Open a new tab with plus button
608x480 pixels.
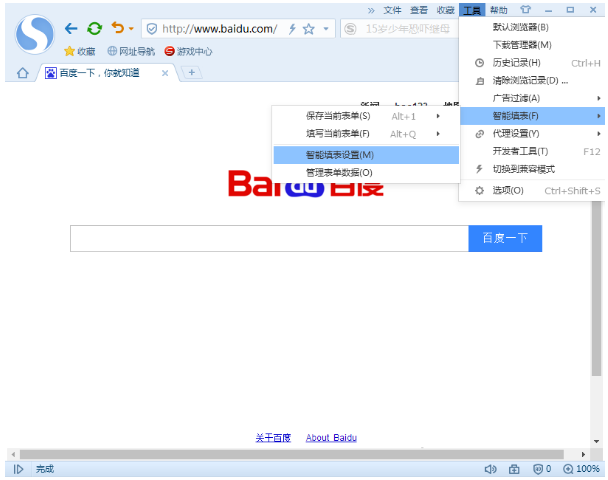(x=192, y=72)
